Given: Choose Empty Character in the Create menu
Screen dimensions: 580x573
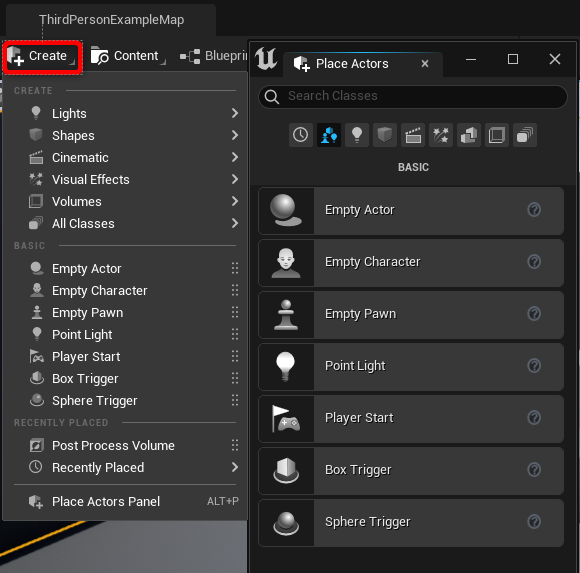Looking at the screenshot, I should [125, 290].
